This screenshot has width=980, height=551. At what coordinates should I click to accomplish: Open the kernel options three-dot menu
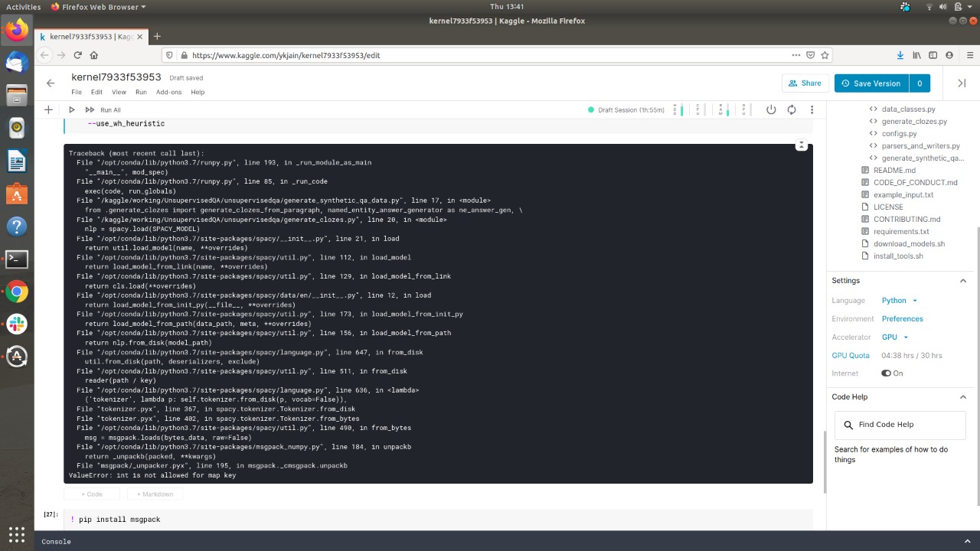coord(812,109)
